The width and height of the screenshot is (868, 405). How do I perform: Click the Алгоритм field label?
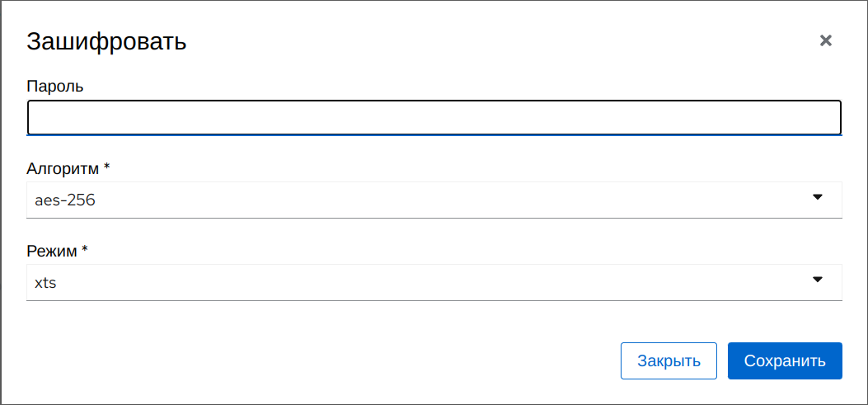click(63, 168)
